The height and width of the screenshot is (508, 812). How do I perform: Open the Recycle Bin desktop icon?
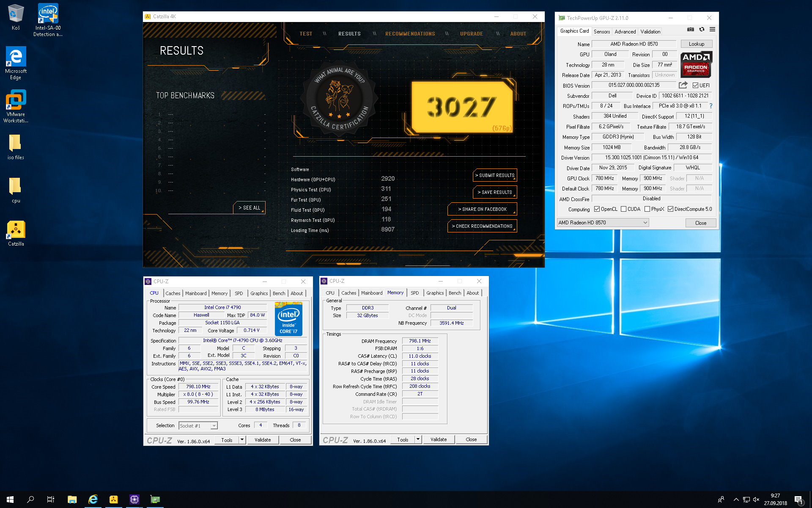(16, 17)
